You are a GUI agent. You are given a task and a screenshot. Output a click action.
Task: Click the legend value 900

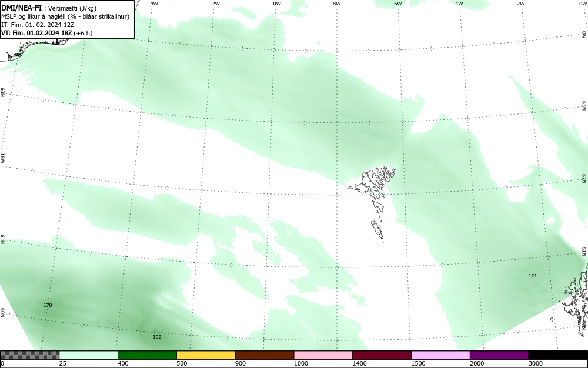[x=240, y=363]
